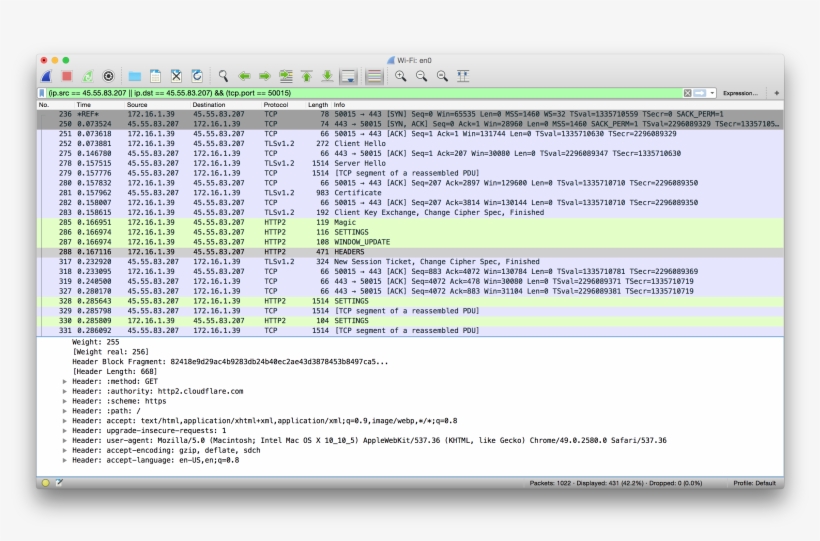Select packet 330 SETTINGS row

(x=410, y=321)
